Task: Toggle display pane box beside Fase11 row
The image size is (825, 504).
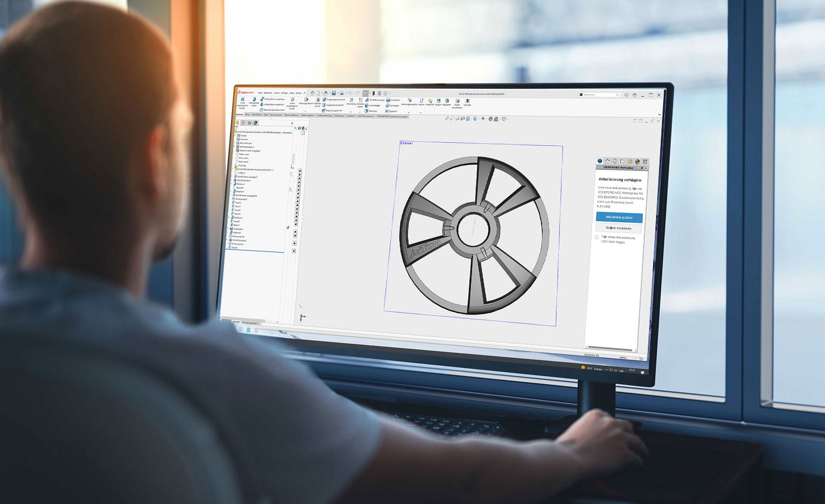Action: coord(294,251)
